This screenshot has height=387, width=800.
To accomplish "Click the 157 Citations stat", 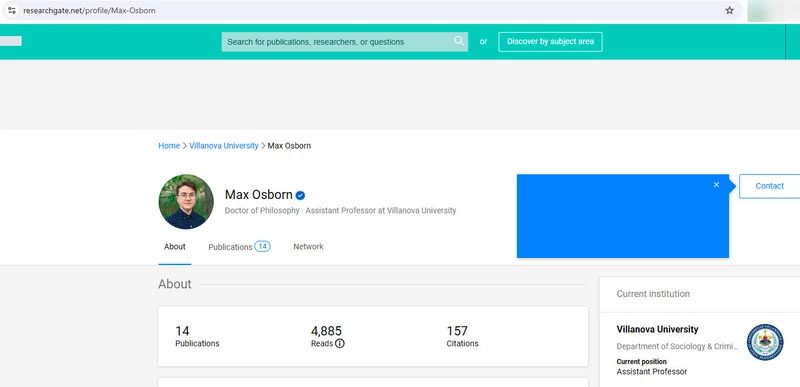I will (462, 337).
